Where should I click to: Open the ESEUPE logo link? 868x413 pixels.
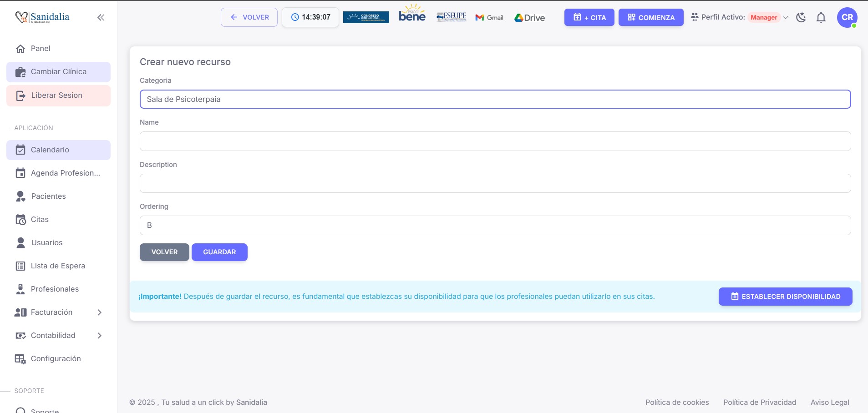tap(451, 17)
